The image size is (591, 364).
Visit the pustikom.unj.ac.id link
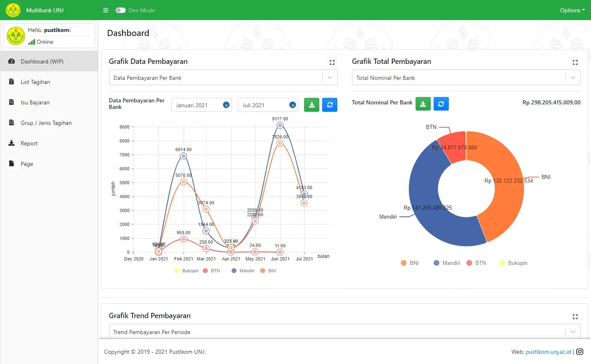point(548,352)
